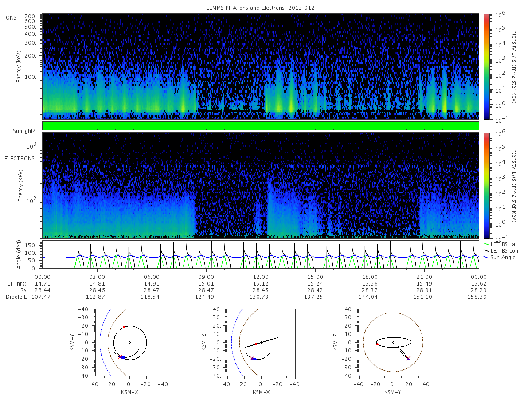Select the green Sunlight indicator bar

(261, 126)
